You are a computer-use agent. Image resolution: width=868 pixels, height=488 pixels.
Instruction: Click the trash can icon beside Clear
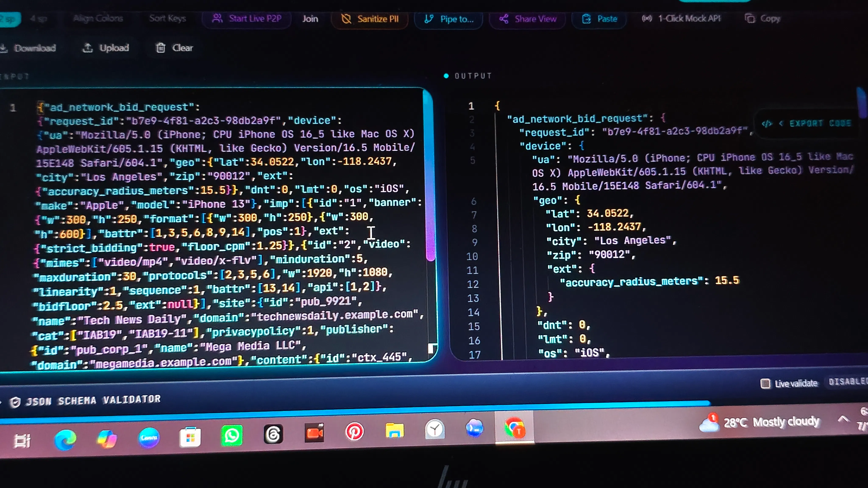pos(161,47)
